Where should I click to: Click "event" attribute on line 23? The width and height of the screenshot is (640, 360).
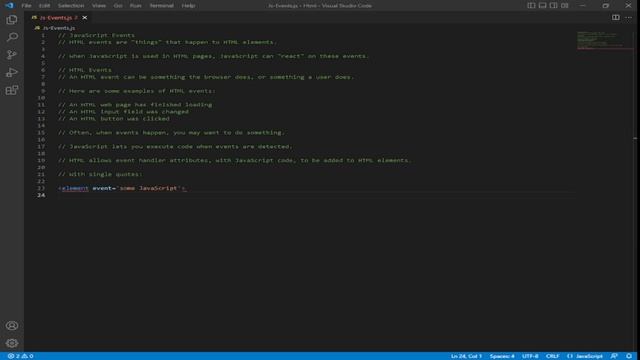click(x=102, y=188)
